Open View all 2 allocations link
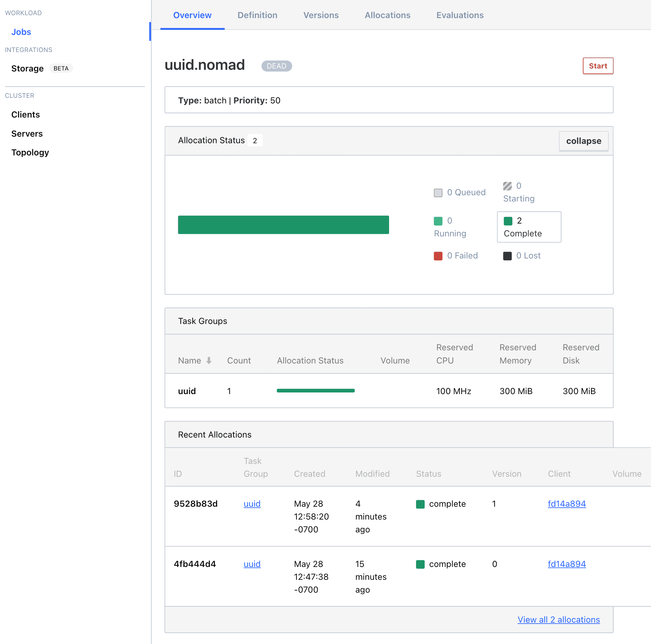 [558, 619]
